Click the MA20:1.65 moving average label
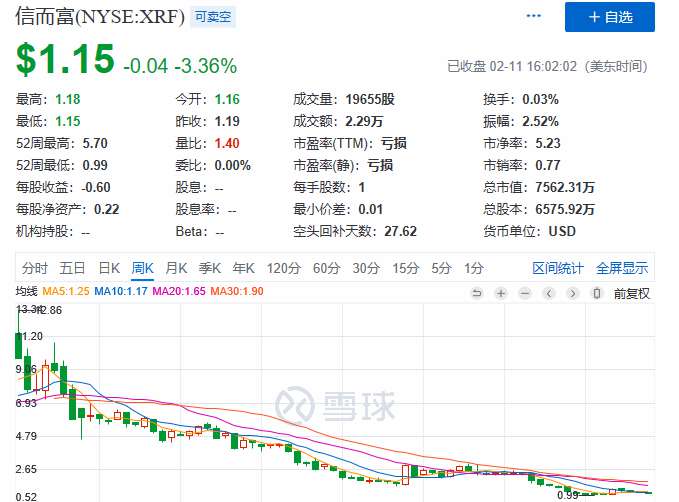 (x=179, y=291)
